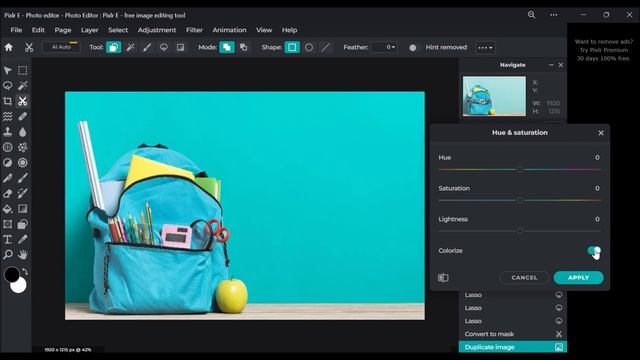Click the magic mask wand in options bar

pos(131,47)
